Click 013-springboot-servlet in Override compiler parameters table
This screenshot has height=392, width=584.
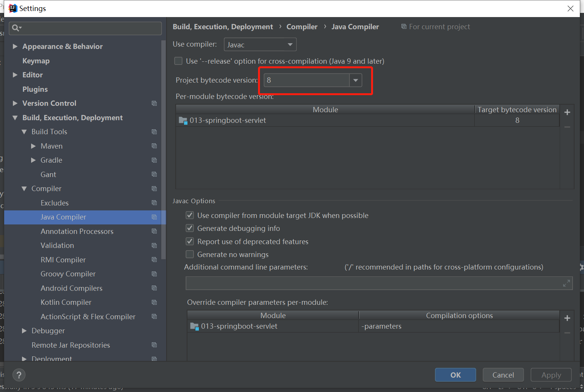point(239,326)
